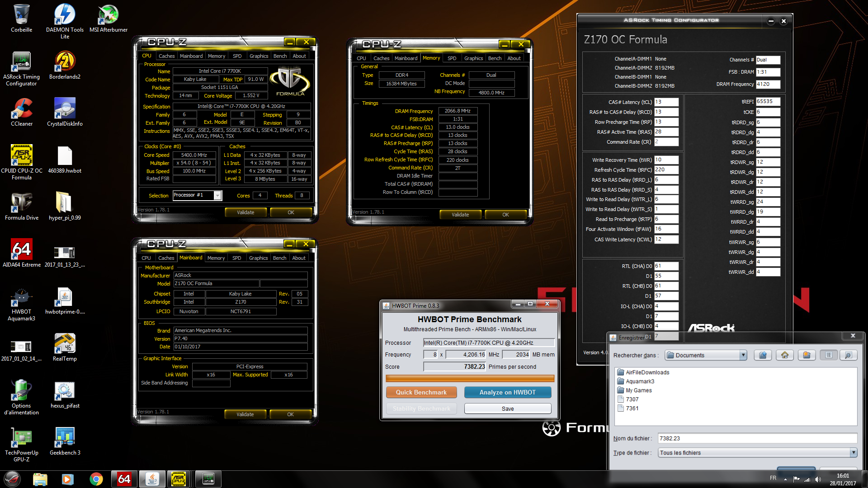Viewport: 868px width, 488px height.
Task: Click Command Rate (CR) field in Timing Configurator
Action: 666,142
